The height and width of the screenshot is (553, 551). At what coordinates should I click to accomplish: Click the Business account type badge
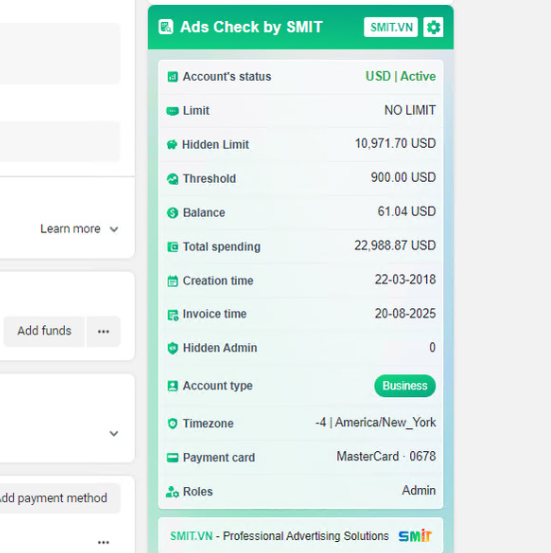(x=405, y=386)
